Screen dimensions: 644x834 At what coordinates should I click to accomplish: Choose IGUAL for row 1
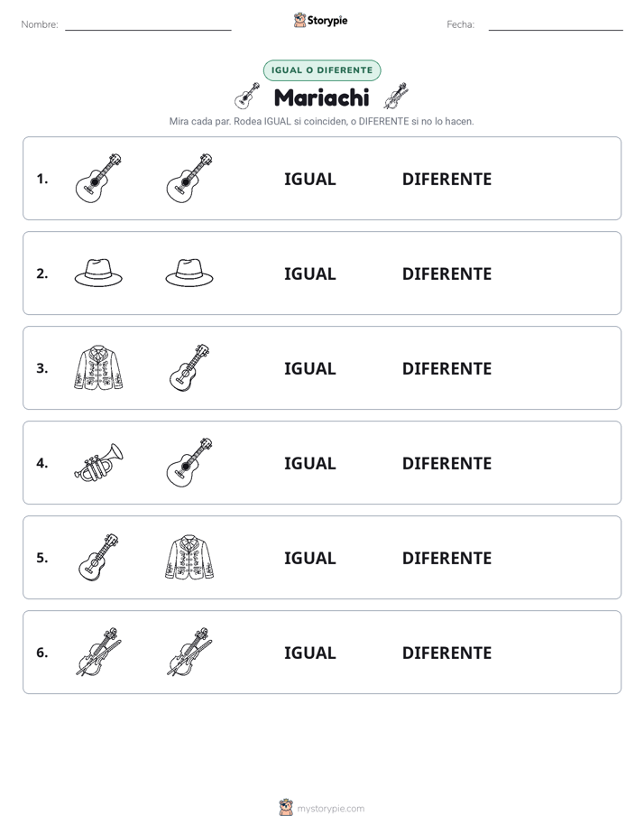click(x=309, y=180)
